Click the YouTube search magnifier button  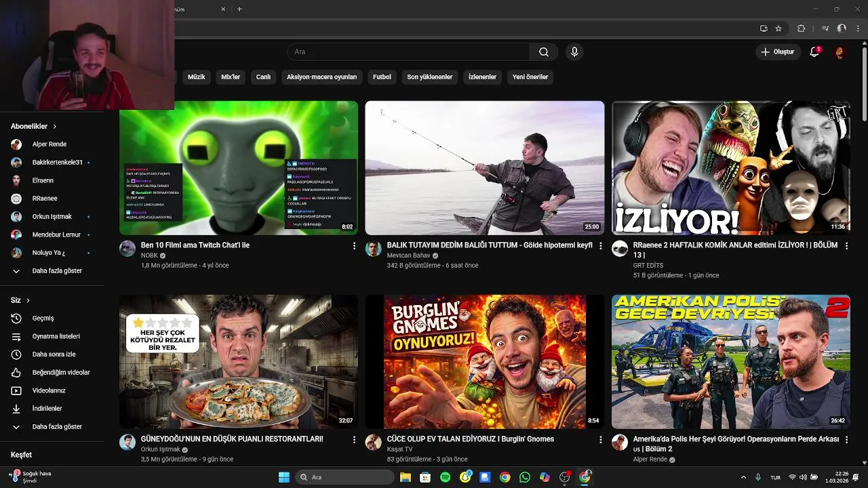tap(544, 52)
